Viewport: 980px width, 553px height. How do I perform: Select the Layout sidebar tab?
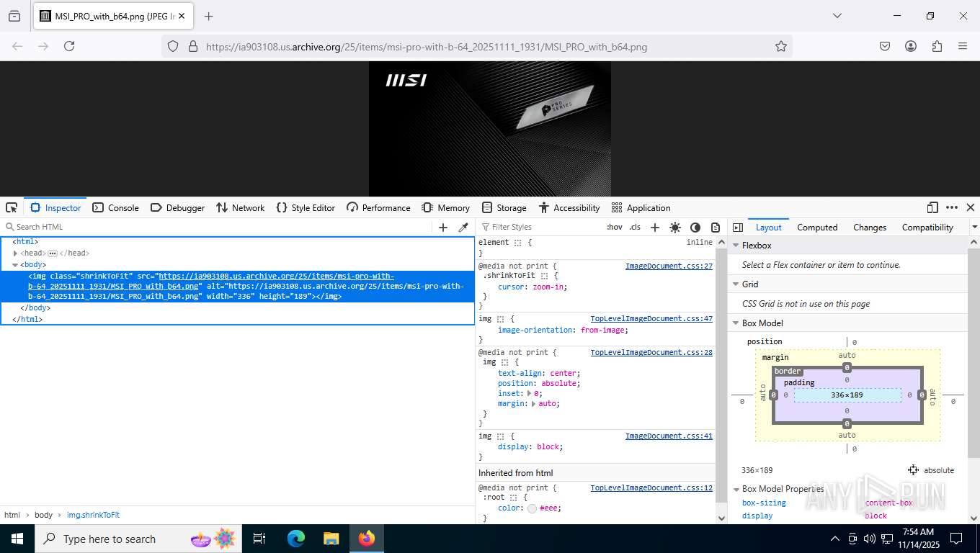[768, 227]
